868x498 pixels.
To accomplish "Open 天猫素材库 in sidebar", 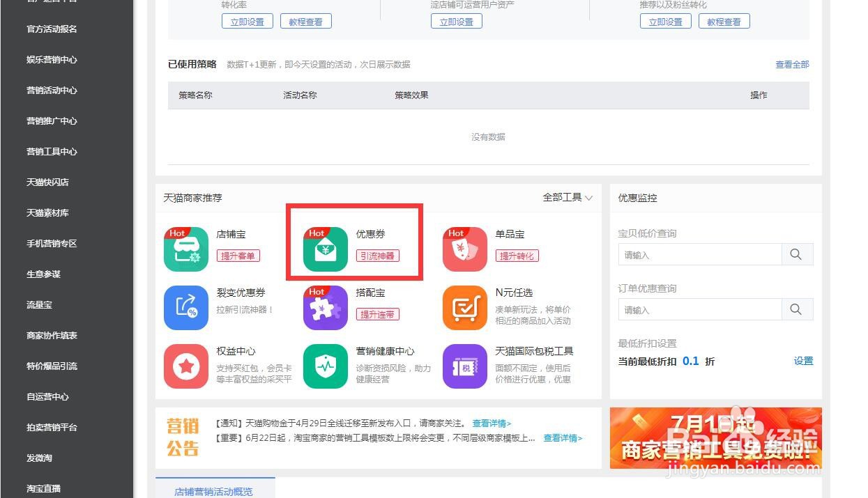I will pyautogui.click(x=47, y=213).
